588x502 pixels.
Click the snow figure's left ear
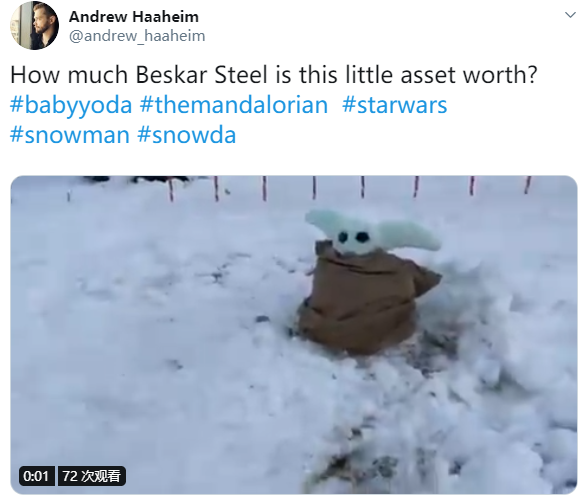point(322,222)
